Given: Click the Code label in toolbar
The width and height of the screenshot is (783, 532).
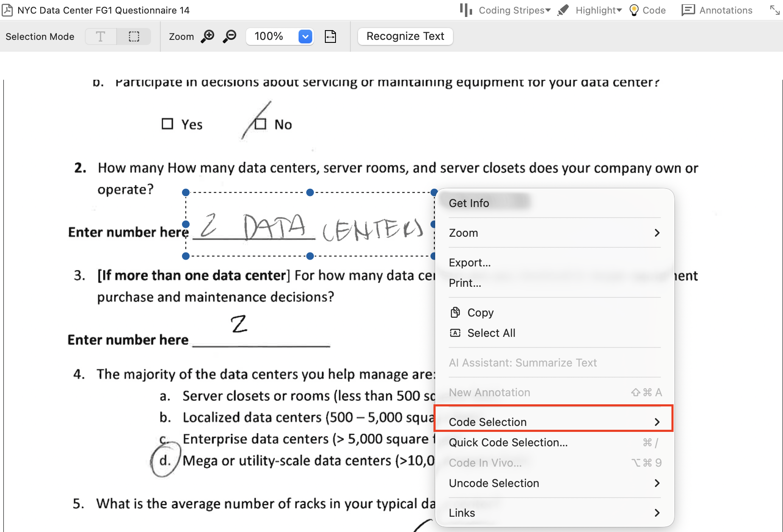Looking at the screenshot, I should (x=654, y=10).
